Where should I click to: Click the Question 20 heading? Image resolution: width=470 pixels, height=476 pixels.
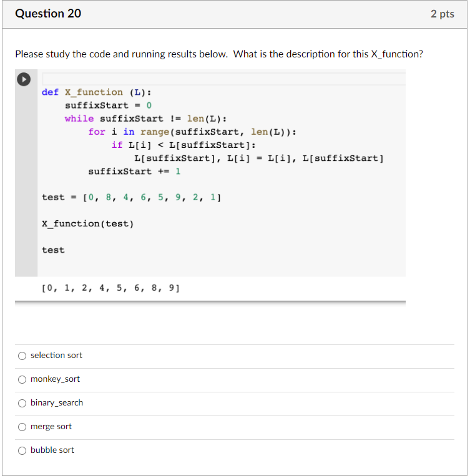click(48, 14)
